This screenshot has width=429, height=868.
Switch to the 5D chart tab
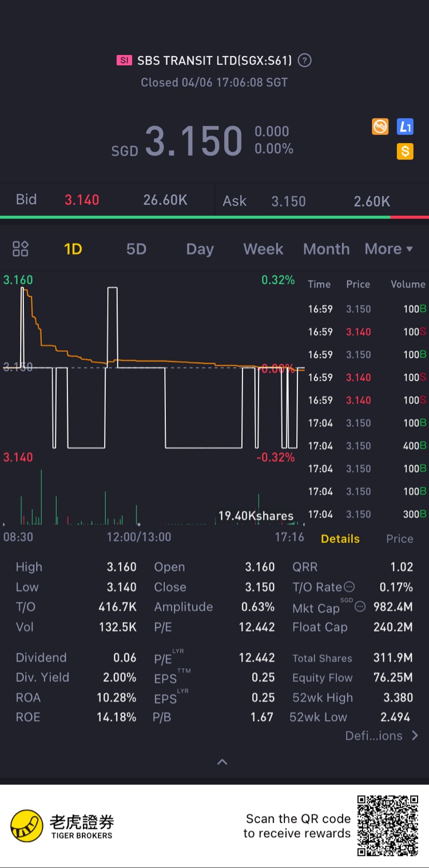point(136,249)
